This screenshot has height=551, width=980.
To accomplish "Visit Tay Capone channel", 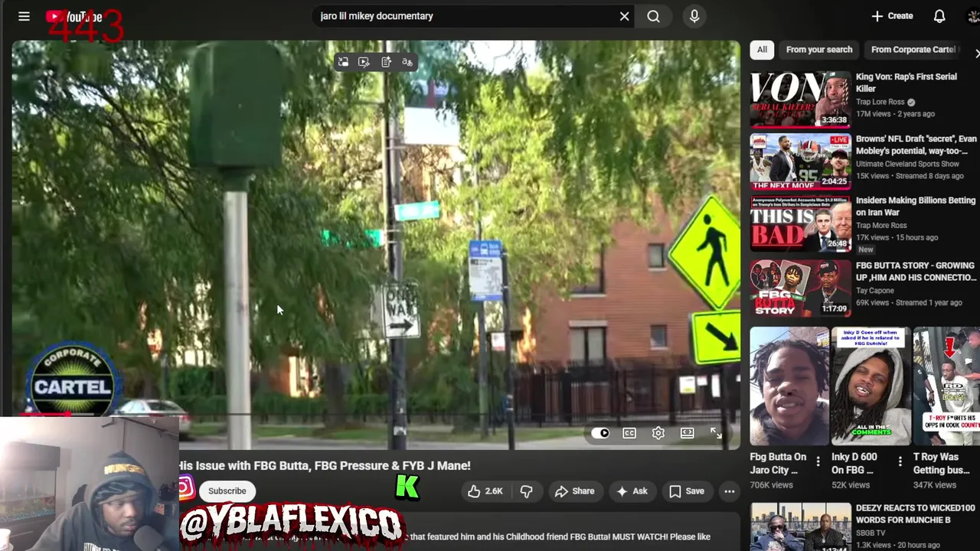I will point(877,291).
